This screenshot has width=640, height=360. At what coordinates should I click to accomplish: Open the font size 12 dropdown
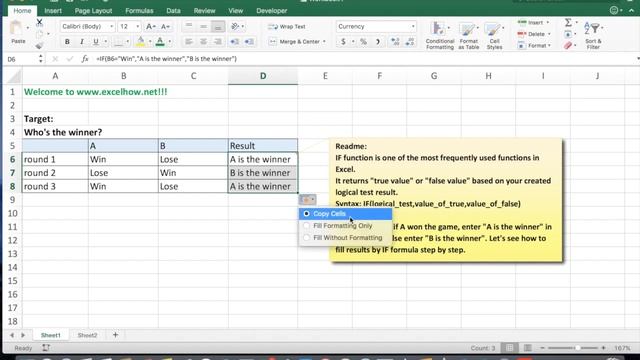click(x=138, y=27)
